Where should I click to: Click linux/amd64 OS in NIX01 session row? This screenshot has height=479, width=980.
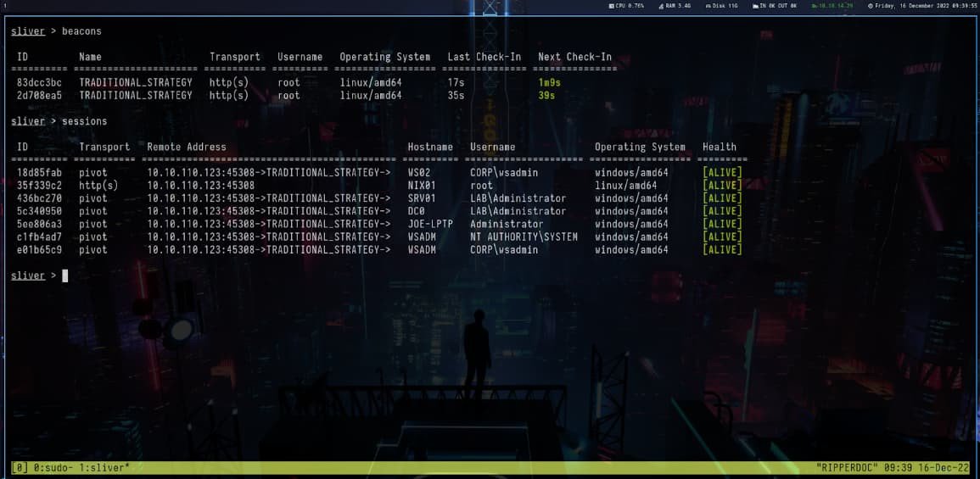pyautogui.click(x=625, y=186)
